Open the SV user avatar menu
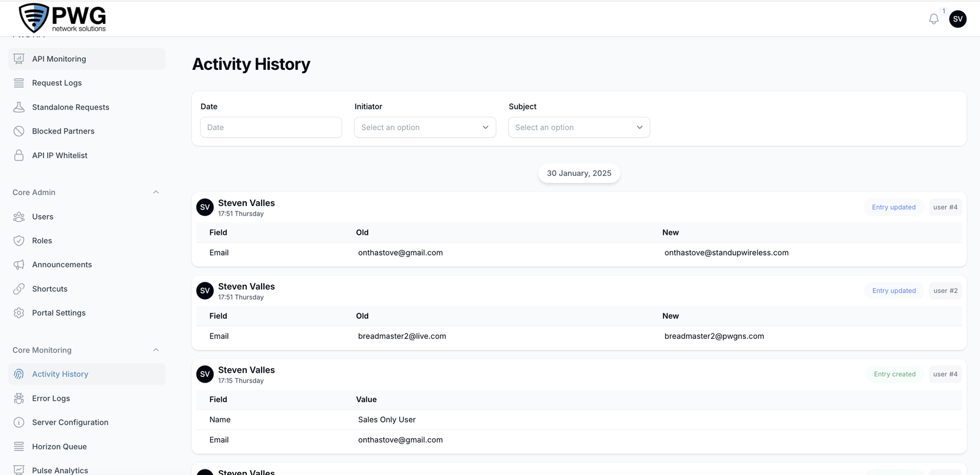This screenshot has height=475, width=980. pos(957,19)
